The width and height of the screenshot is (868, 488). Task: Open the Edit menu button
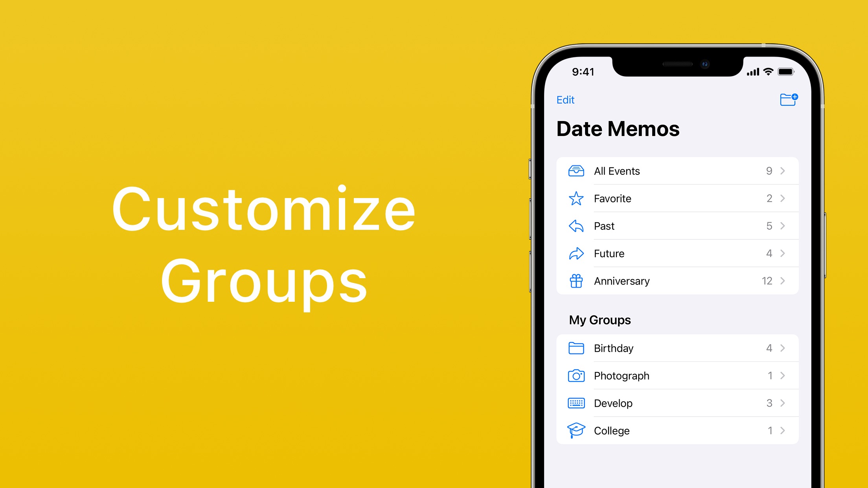[x=566, y=99]
